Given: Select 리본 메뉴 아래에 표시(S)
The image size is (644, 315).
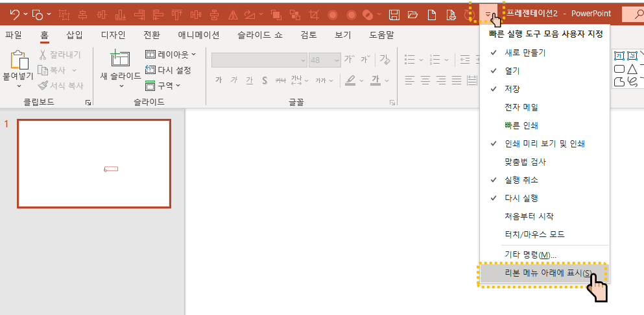Looking at the screenshot, I should click(x=545, y=273).
